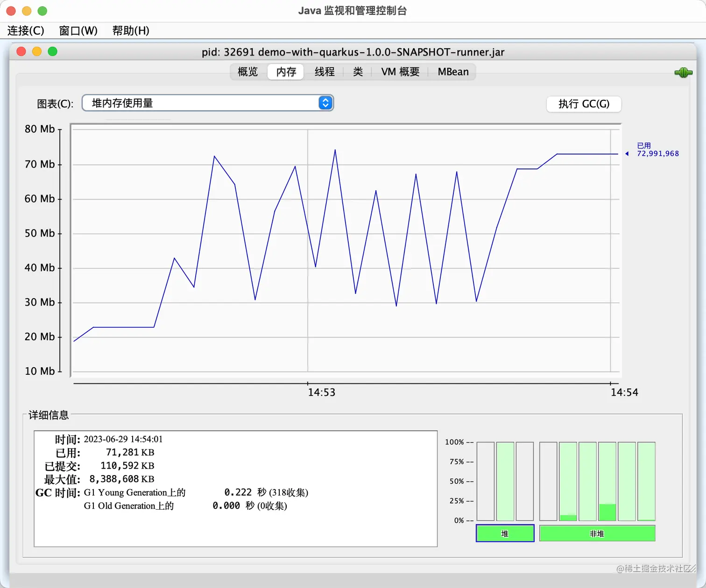Click the pid: 32691 window title text
The image size is (706, 588).
tap(353, 52)
